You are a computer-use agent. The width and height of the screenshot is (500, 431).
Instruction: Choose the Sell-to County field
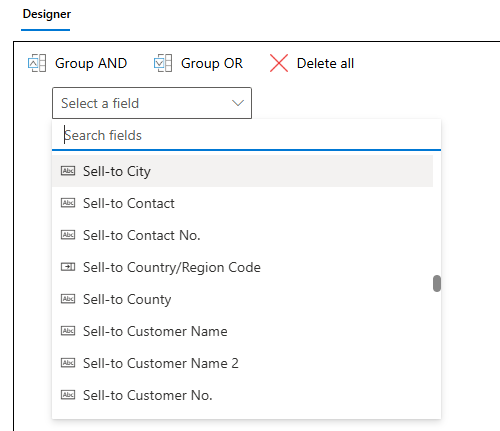(242, 299)
